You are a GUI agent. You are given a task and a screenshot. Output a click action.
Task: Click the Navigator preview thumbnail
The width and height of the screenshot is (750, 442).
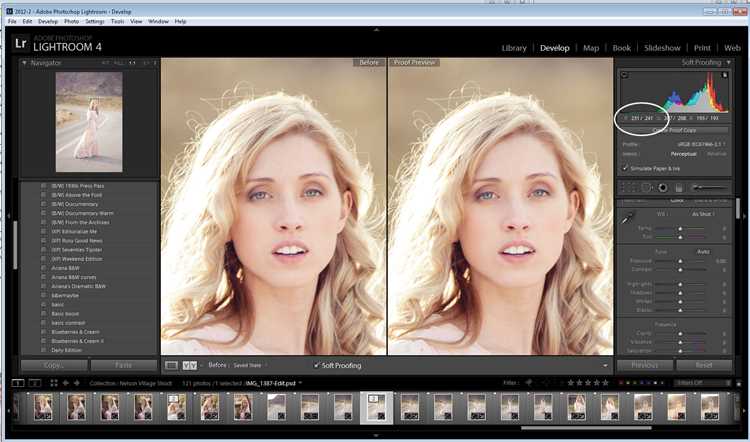coord(89,122)
